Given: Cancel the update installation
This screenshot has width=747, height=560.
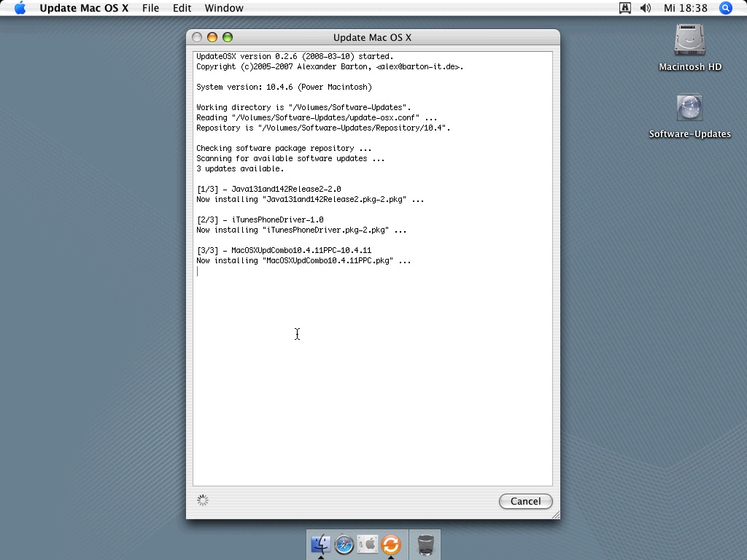Looking at the screenshot, I should [525, 501].
